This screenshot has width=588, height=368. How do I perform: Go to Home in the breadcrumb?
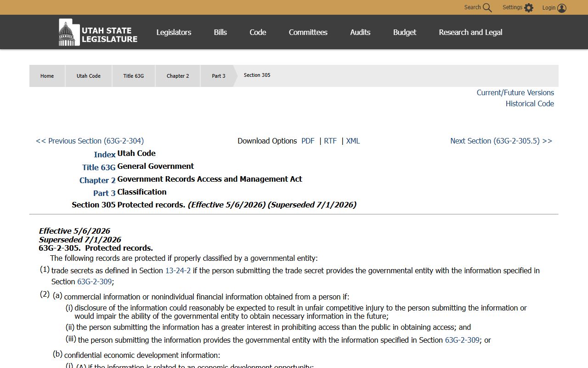47,76
